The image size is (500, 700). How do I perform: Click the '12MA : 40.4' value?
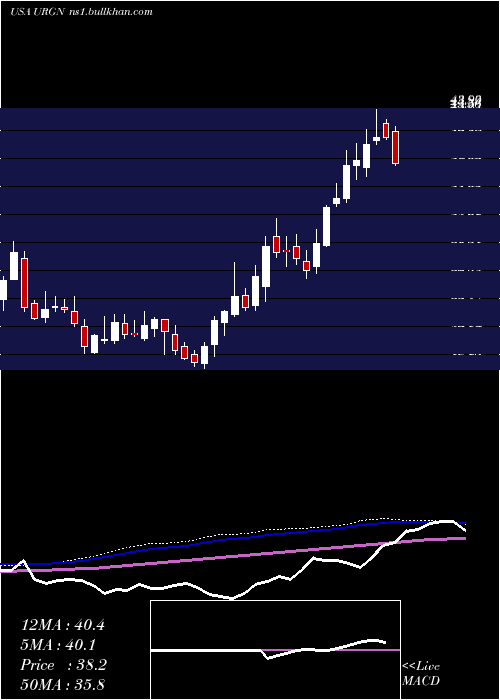click(63, 625)
